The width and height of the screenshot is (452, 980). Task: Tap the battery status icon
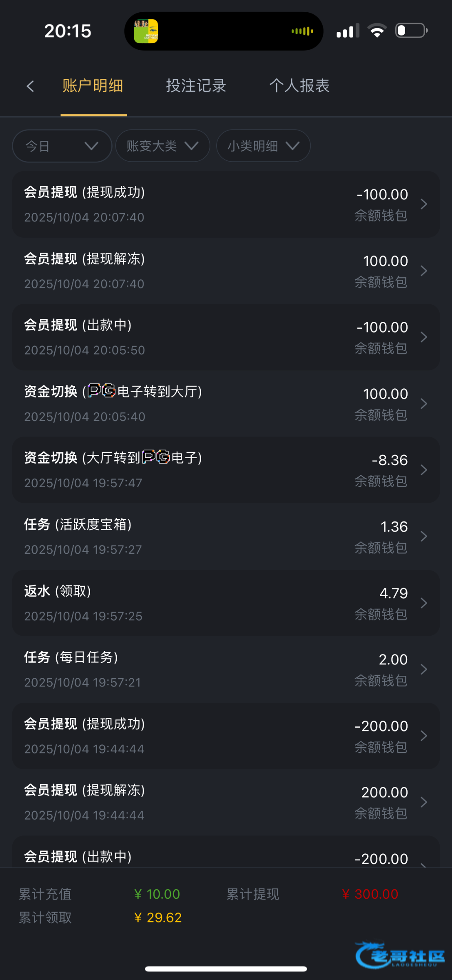[x=411, y=31]
